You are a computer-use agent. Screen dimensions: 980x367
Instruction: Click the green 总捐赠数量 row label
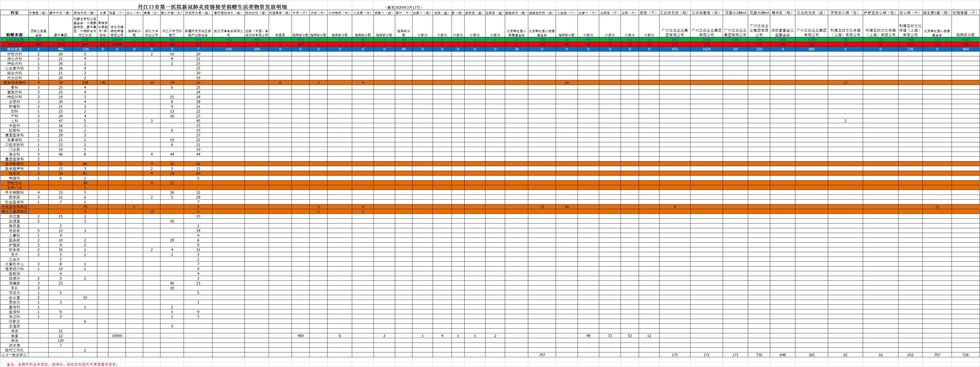point(14,39)
